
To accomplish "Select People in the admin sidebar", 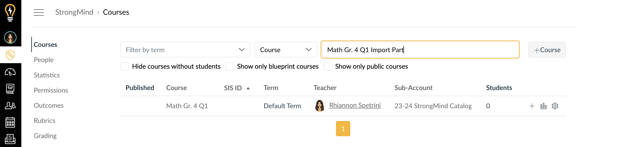I will 44,60.
